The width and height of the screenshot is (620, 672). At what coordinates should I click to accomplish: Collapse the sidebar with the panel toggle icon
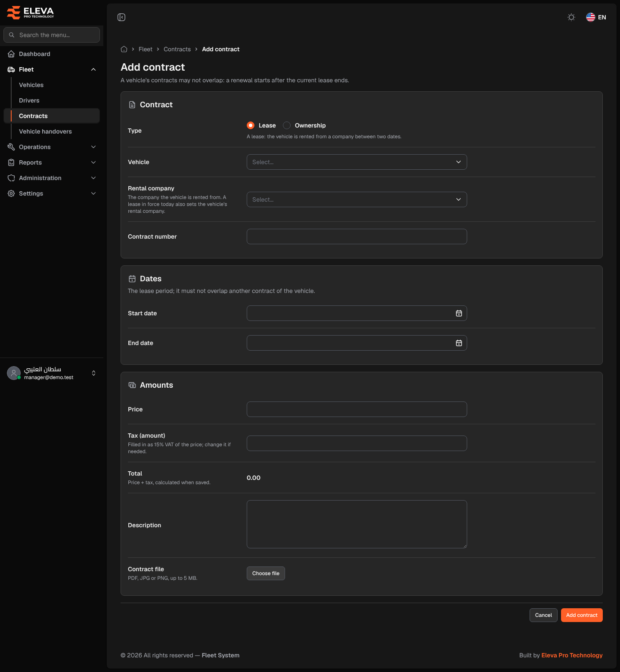tap(121, 17)
